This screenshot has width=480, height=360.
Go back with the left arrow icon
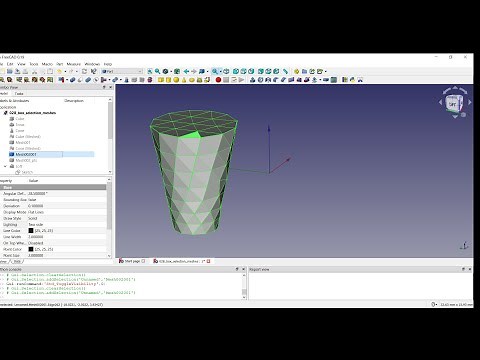(186, 71)
